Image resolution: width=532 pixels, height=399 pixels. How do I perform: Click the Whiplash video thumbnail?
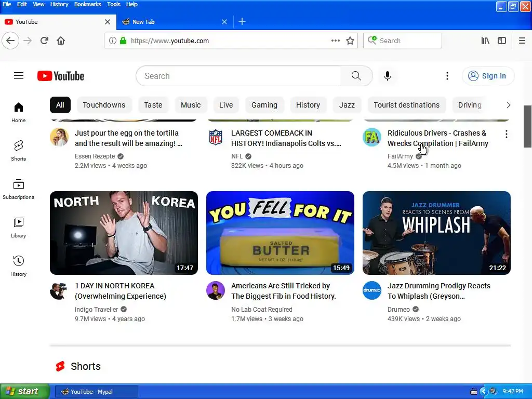[436, 233]
